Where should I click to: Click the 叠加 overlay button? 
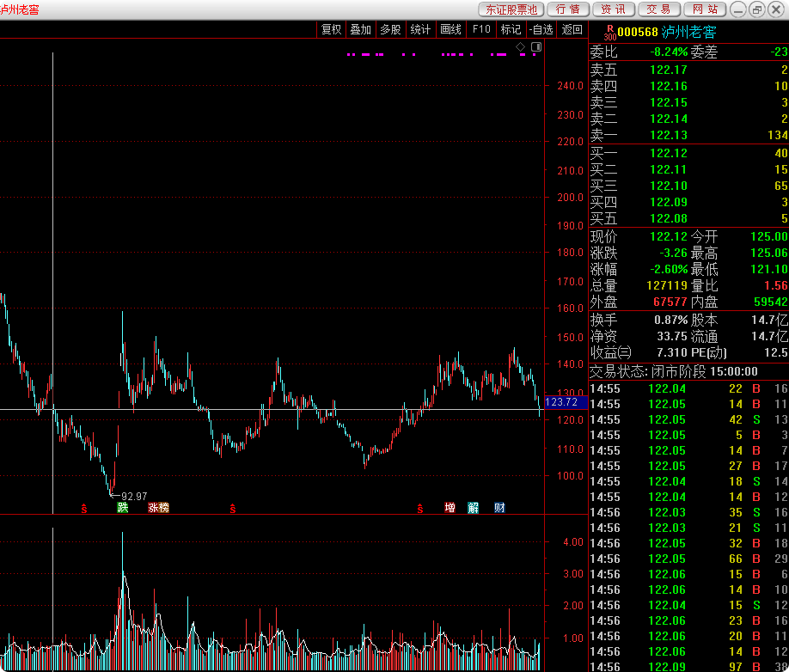(361, 30)
